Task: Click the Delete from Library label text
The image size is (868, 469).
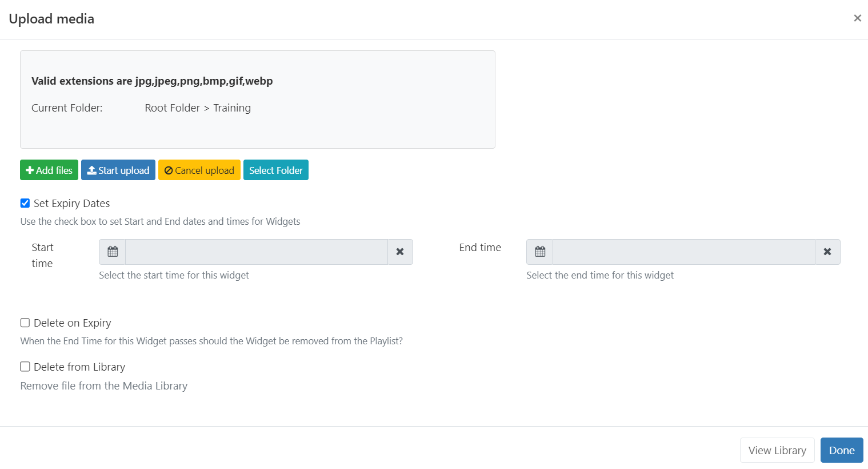Action: click(x=79, y=367)
